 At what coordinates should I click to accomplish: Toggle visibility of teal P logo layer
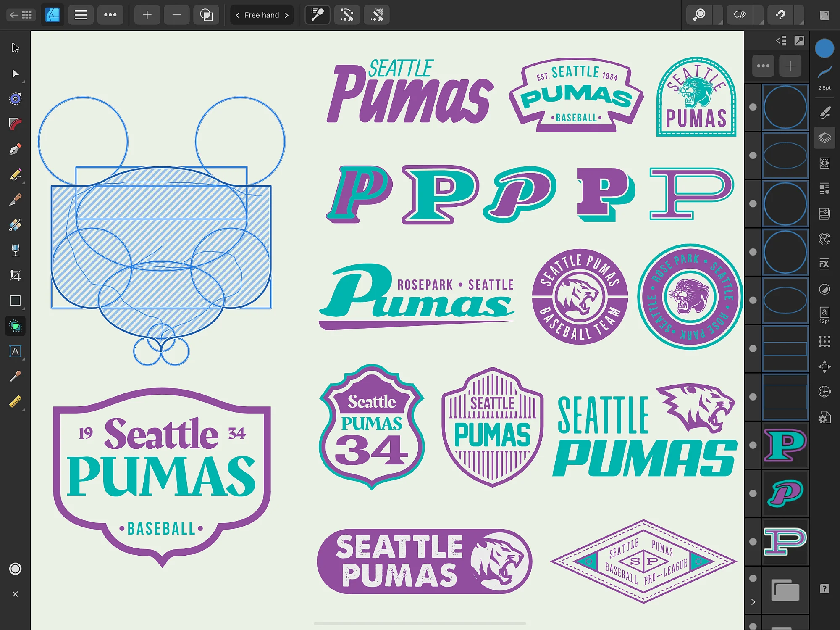click(753, 445)
